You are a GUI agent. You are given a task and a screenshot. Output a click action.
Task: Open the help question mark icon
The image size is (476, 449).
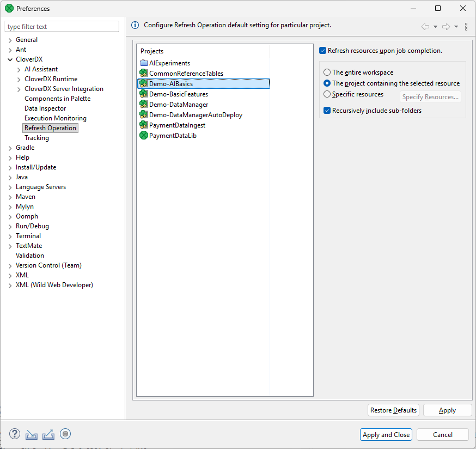click(x=15, y=434)
